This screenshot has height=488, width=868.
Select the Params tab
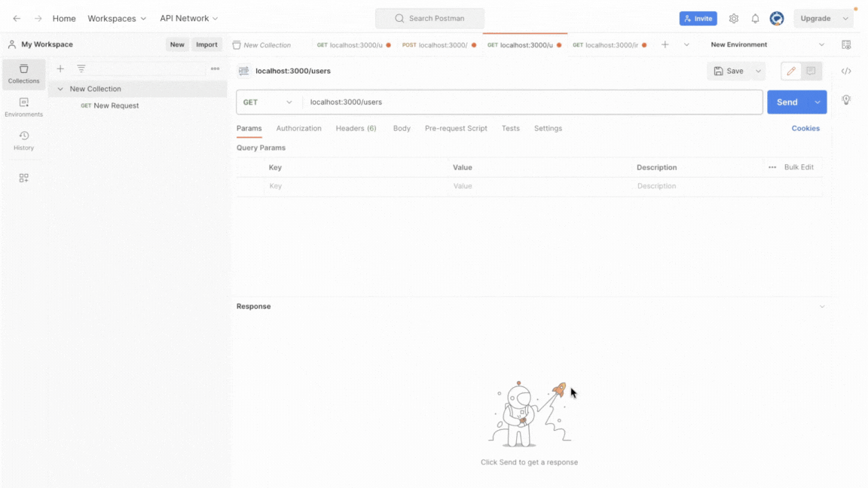click(x=249, y=128)
